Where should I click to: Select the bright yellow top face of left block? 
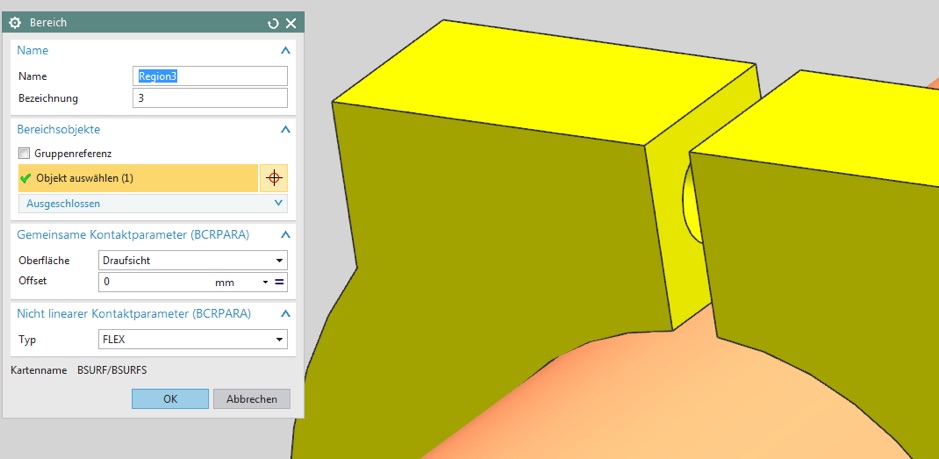pos(543,82)
